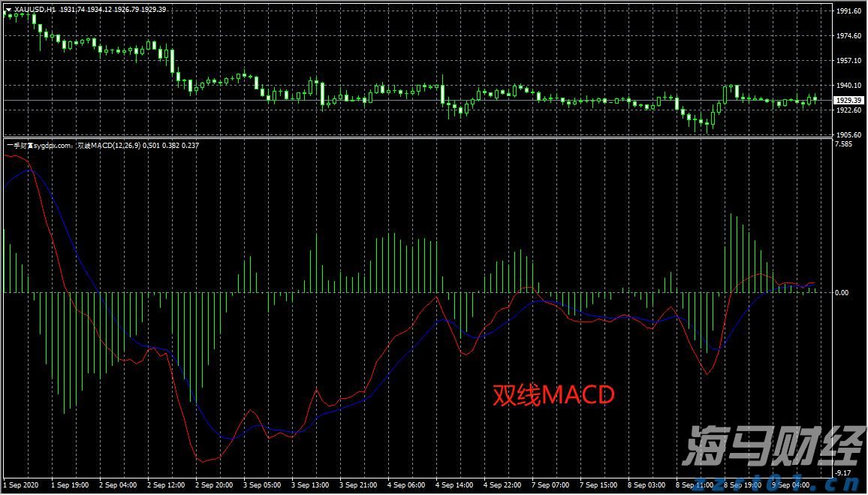Click the 8 Sep 03:00 time label

[646, 485]
